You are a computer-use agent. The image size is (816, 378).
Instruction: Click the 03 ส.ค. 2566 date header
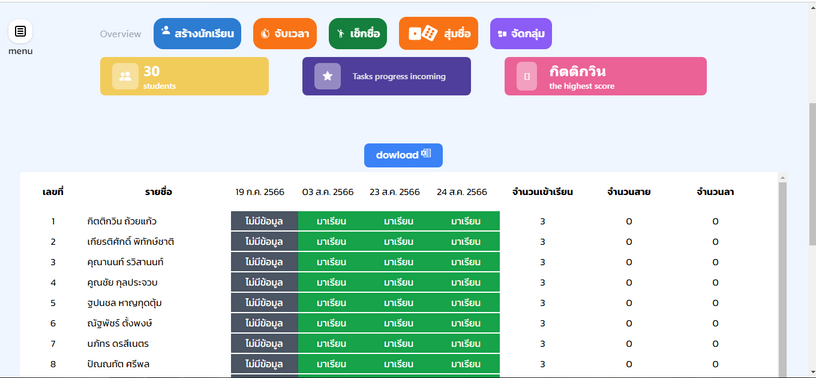(328, 192)
